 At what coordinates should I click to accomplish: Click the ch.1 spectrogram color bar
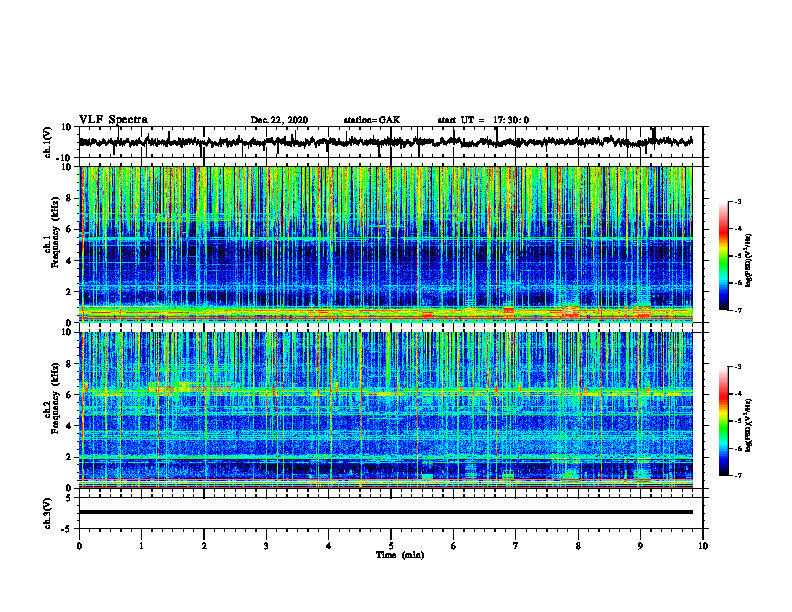click(723, 256)
